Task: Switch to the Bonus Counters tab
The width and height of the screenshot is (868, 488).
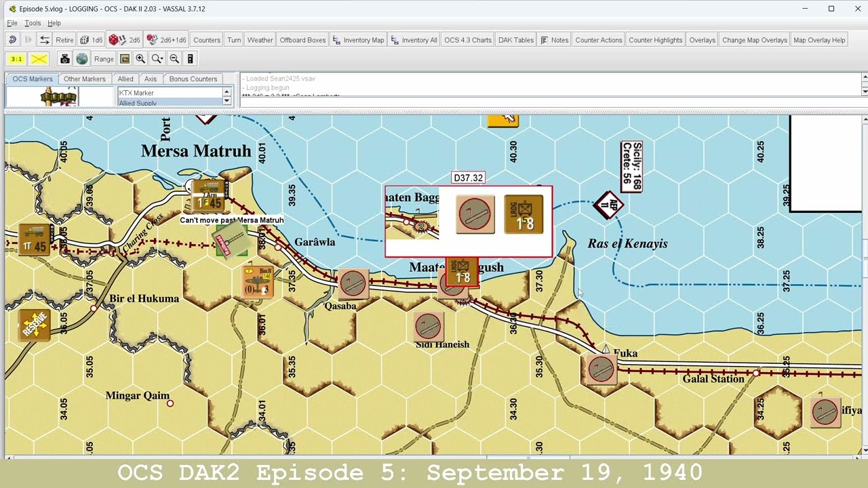Action: coord(193,79)
